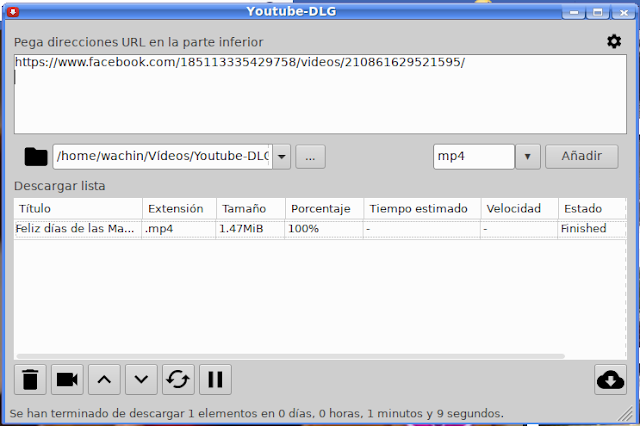Image resolution: width=640 pixels, height=426 pixels.
Task: Expand the download path dropdown arrow
Action: (x=282, y=157)
